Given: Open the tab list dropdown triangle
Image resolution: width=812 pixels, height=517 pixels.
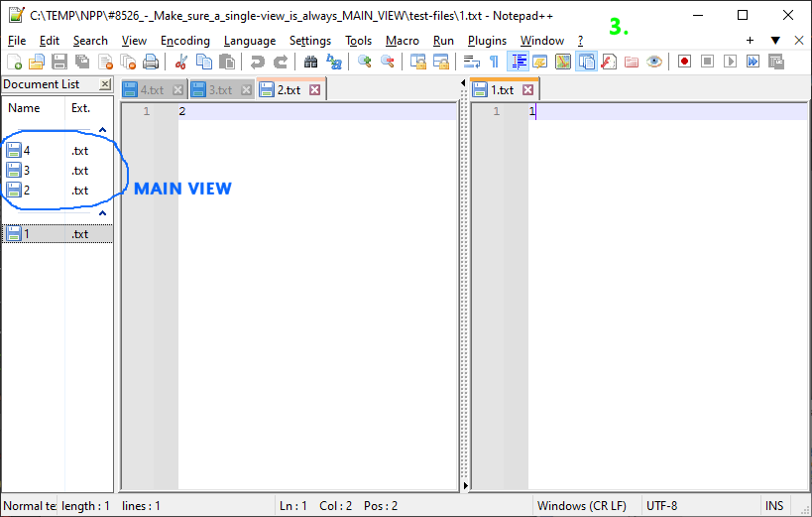Looking at the screenshot, I should pos(775,41).
